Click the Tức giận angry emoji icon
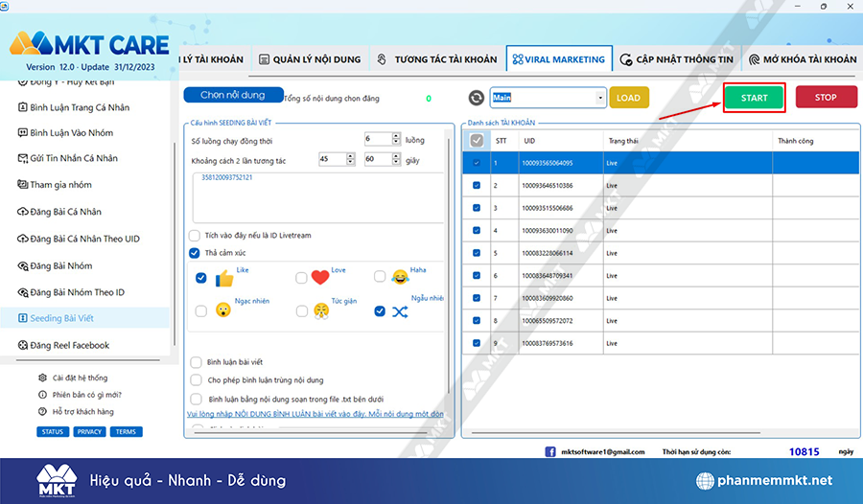Viewport: 863px width, 504px height. 321,310
